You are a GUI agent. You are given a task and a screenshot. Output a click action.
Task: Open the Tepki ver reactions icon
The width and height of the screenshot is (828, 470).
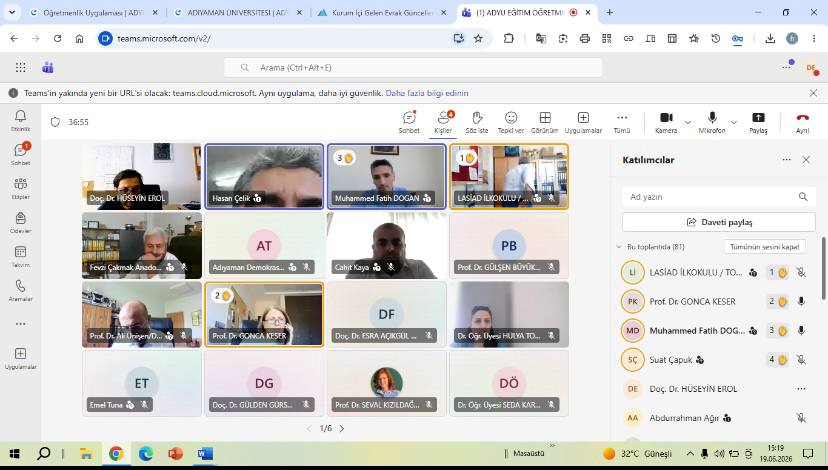511,122
